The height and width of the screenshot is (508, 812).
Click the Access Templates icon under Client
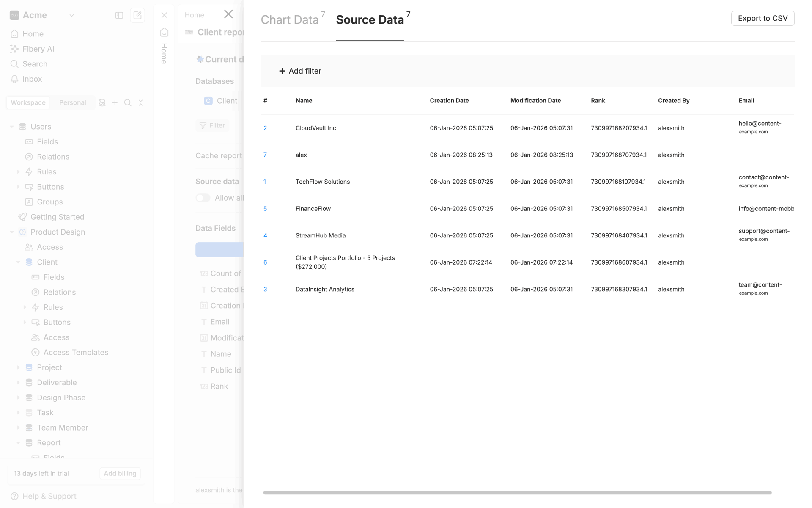click(x=36, y=352)
